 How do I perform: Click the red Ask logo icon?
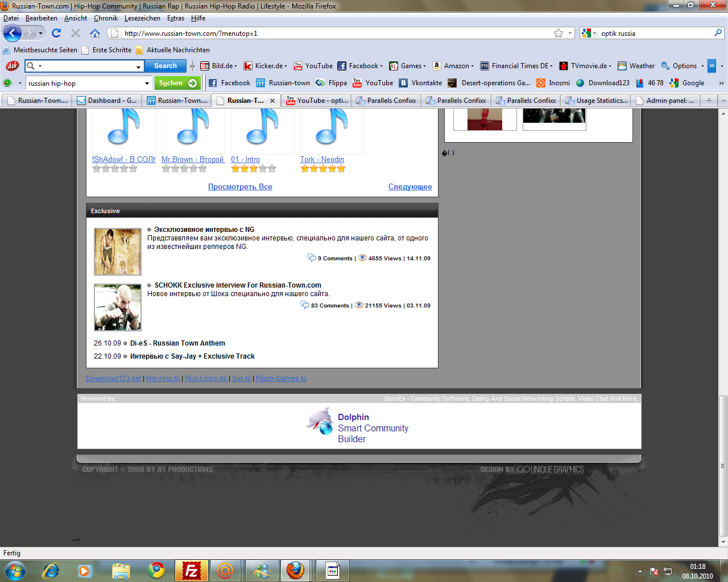[12, 66]
